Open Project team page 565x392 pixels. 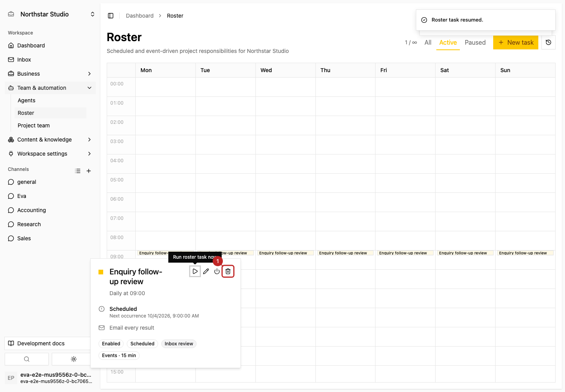(x=50, y=125)
